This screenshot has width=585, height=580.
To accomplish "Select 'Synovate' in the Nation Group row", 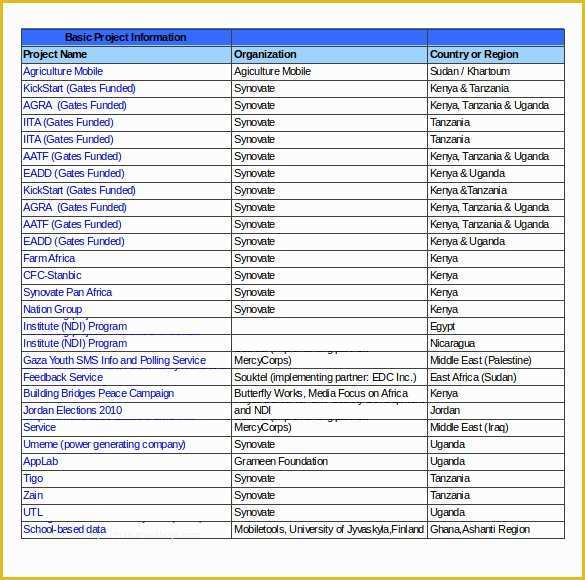I will 254,309.
